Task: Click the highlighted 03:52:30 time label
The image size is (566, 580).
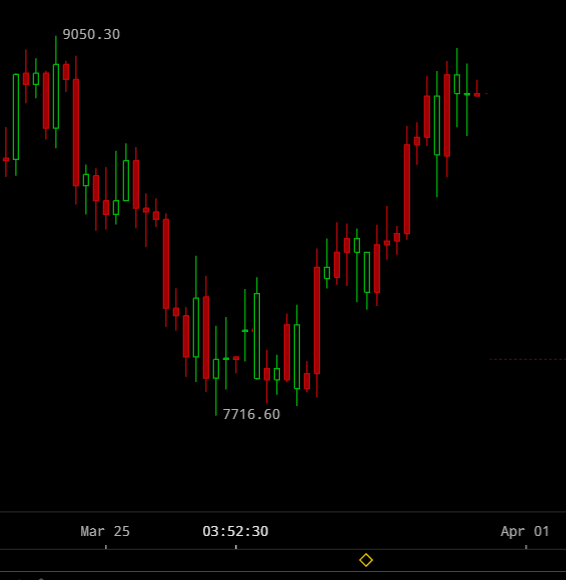Action: point(235,531)
